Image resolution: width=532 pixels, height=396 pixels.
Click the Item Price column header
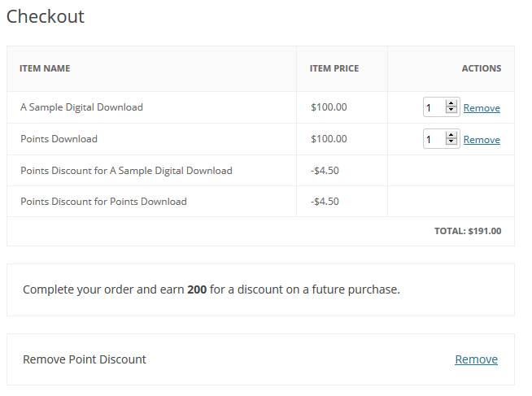pyautogui.click(x=334, y=68)
